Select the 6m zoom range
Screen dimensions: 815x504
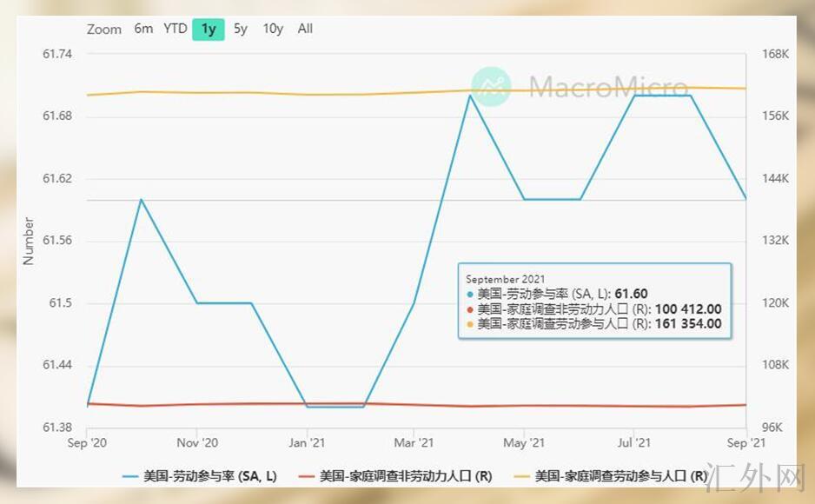pyautogui.click(x=143, y=29)
